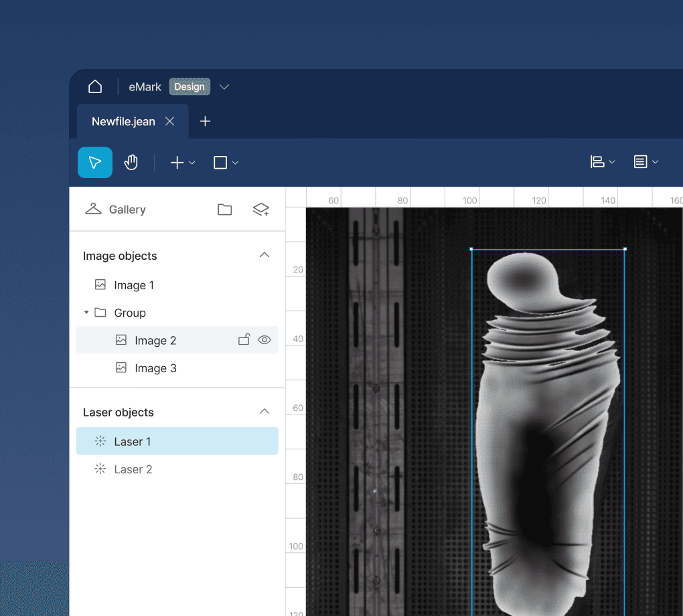The width and height of the screenshot is (683, 616).
Task: Lock the Image 2 layer
Action: [x=244, y=339]
